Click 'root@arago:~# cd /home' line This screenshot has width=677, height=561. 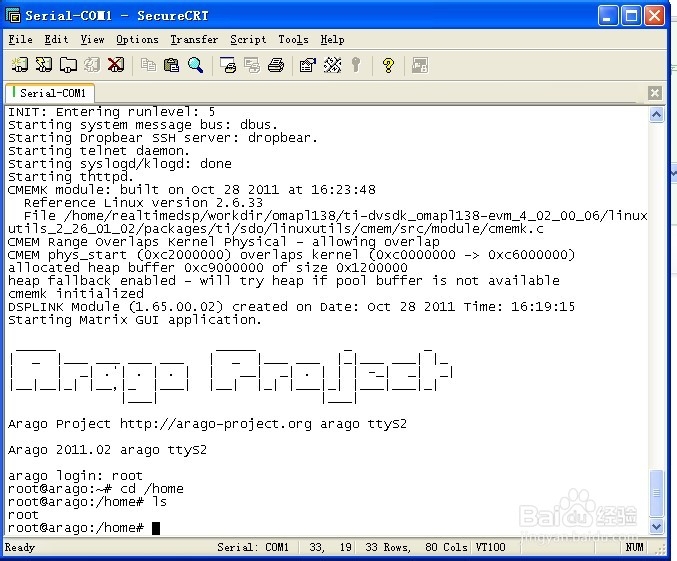(x=95, y=488)
